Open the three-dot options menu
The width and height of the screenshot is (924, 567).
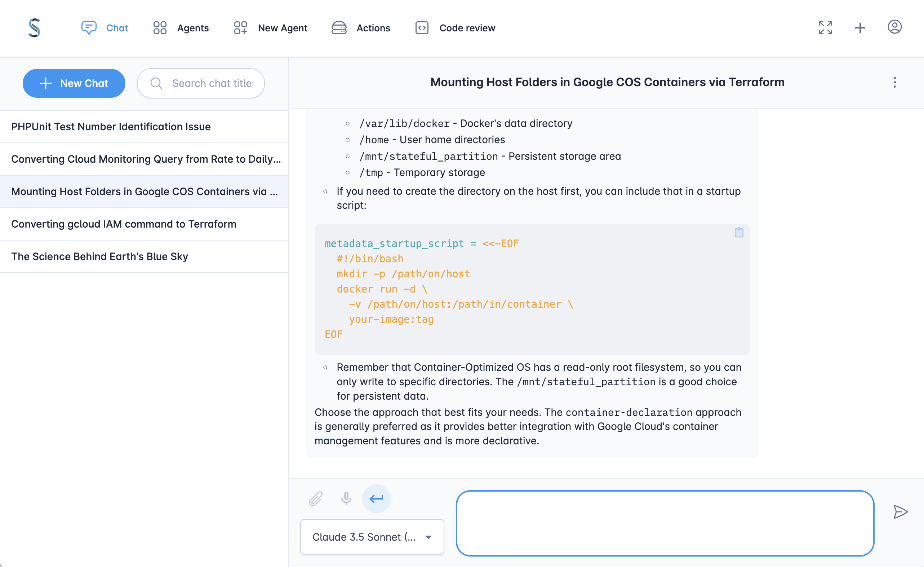(895, 82)
